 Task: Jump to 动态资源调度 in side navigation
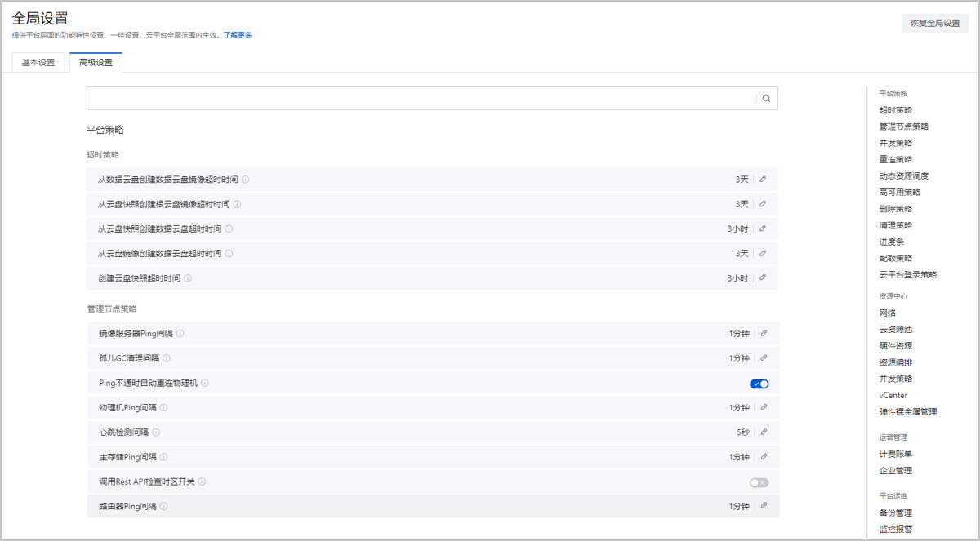pyautogui.click(x=903, y=175)
